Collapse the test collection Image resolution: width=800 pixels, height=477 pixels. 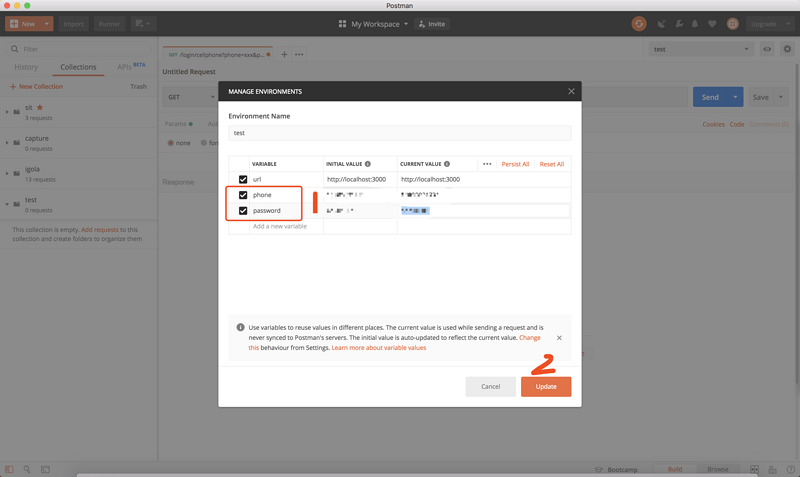click(7, 204)
